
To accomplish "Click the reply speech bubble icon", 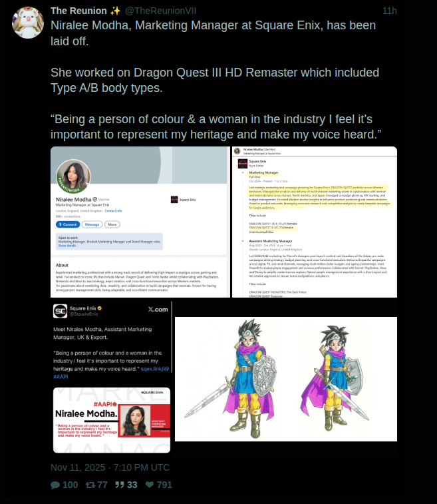I will 55,485.
